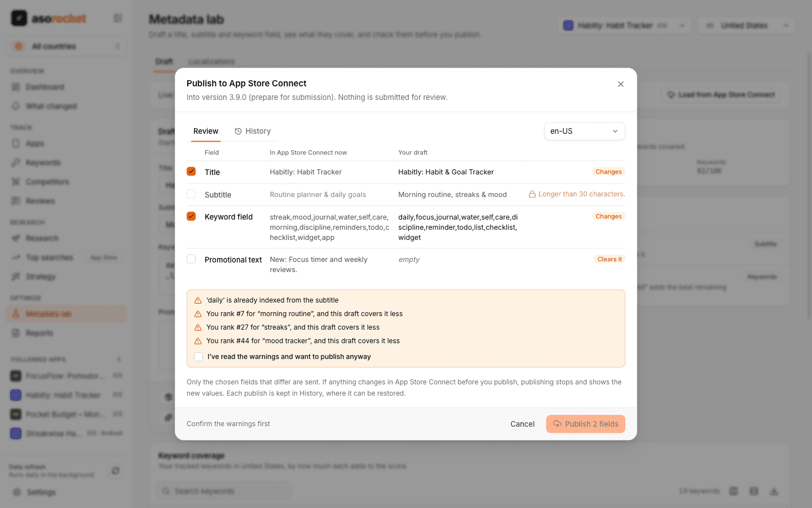Open the All countries selector in sidebar
This screenshot has height=508, width=812.
(x=67, y=46)
